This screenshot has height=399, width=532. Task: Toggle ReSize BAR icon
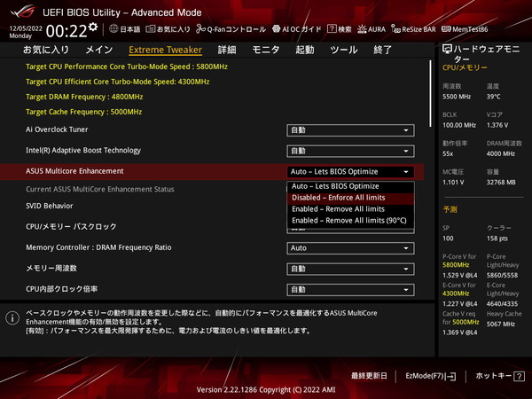click(395, 29)
